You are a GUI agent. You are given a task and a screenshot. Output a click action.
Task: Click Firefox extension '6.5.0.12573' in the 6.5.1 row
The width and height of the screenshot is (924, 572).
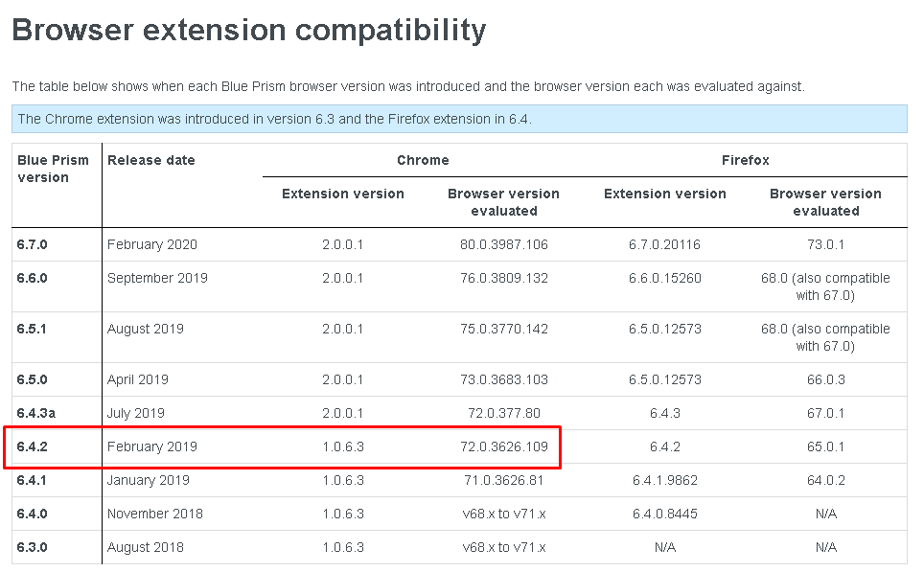pos(664,329)
